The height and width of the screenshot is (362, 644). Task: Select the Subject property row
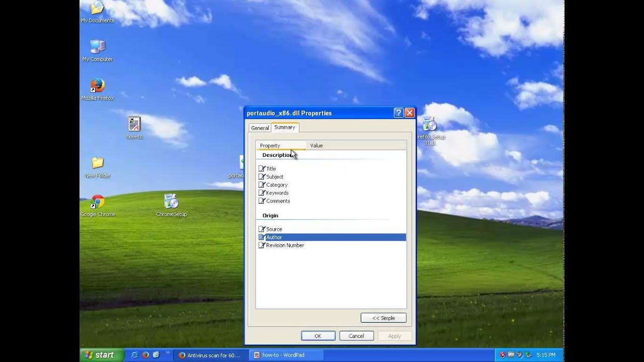tap(331, 177)
